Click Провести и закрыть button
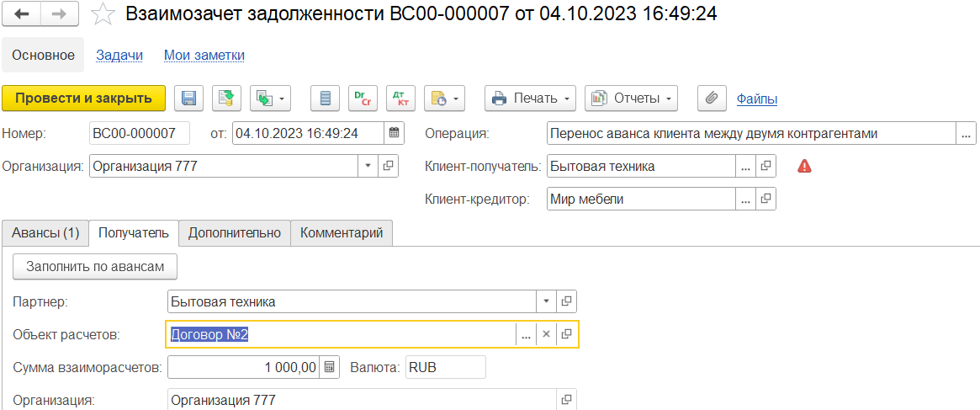Viewport: 980px width, 410px height. coord(84,99)
